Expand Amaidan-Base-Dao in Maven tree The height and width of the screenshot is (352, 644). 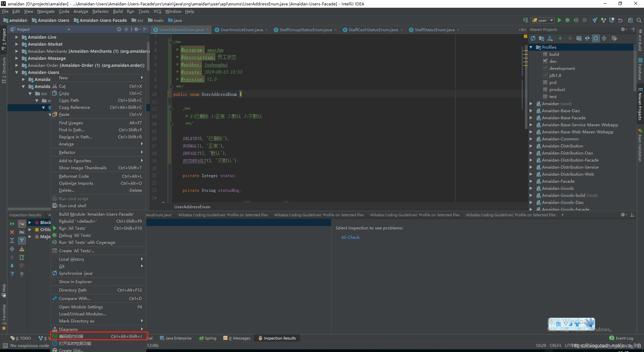coord(531,111)
